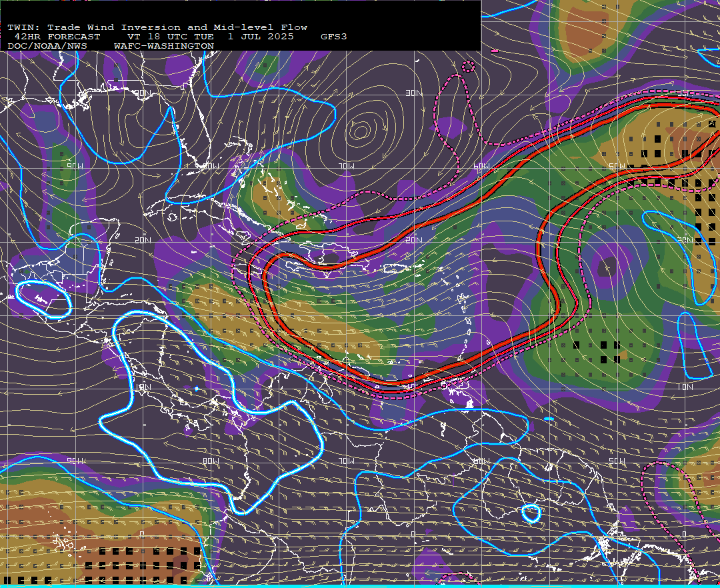The image size is (720, 588).
Task: Click the 90W label over the Gulf of Mexico
Action: point(75,166)
